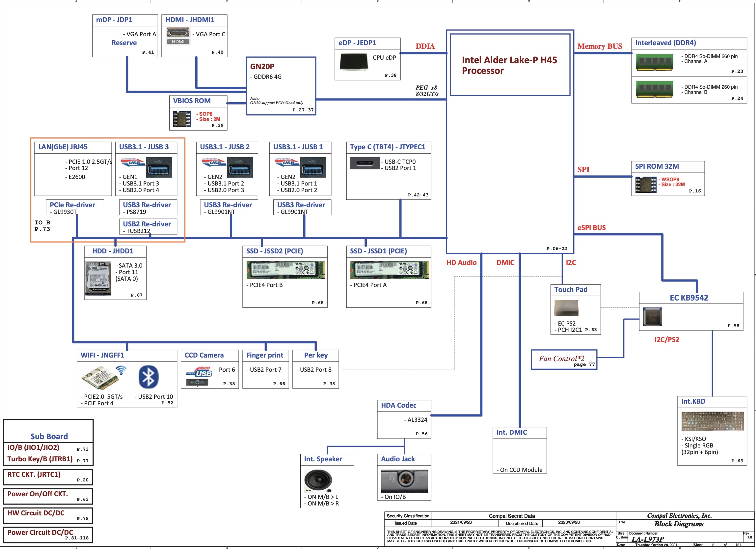Click the VBIOS ROM SOP8 chip icon
This screenshot has height=549, width=756.
(182, 119)
